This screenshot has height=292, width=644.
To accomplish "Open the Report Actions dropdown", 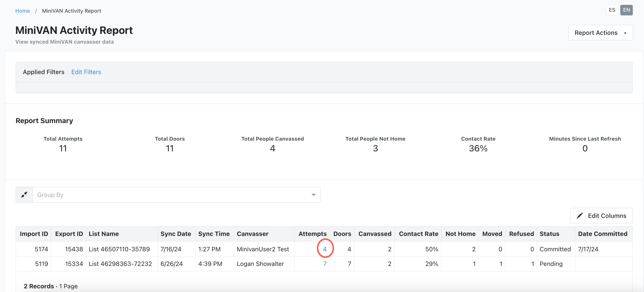I will pos(600,33).
